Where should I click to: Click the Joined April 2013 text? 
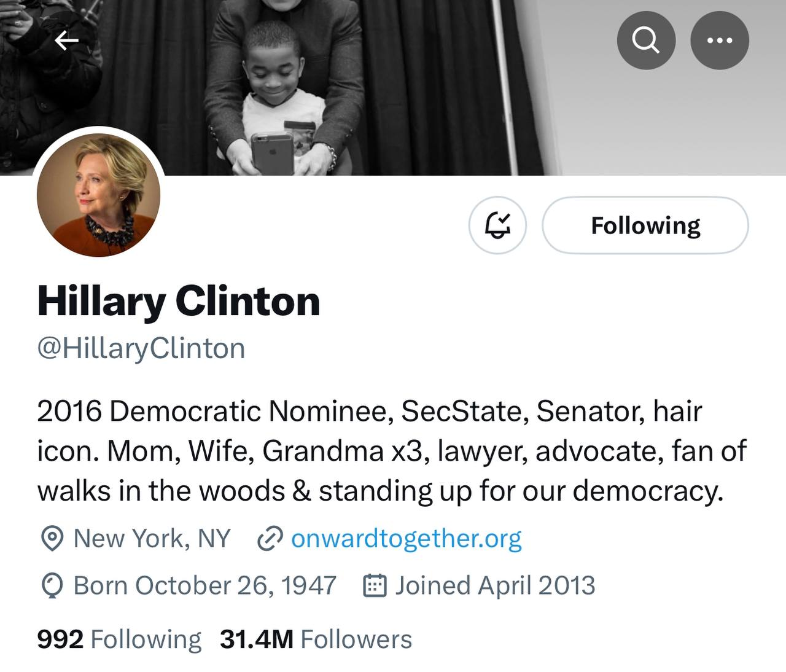tap(494, 585)
